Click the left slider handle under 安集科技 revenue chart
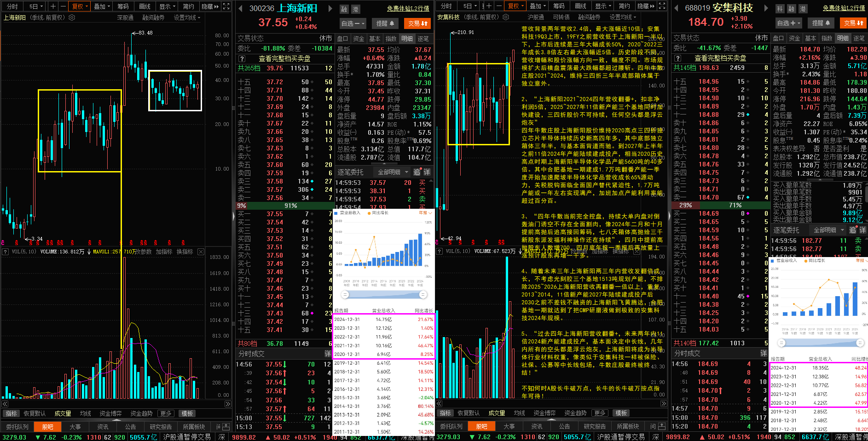Screen dimensions: 868x441 pos(781,343)
